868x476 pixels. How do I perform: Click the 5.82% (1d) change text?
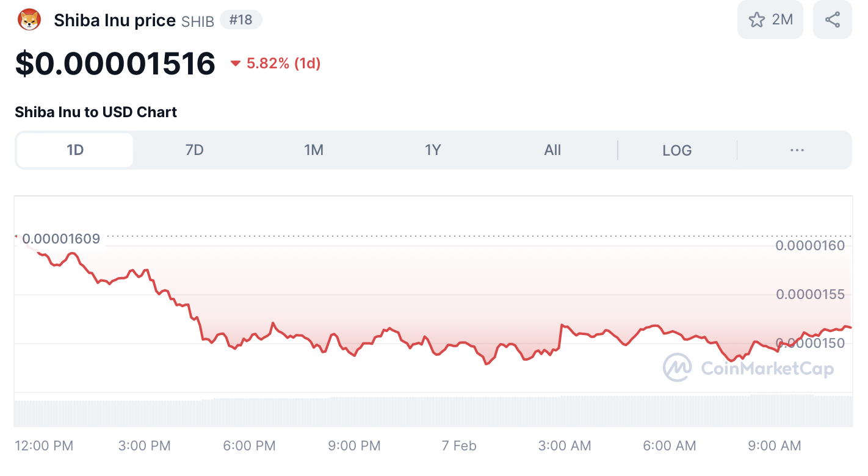point(283,63)
